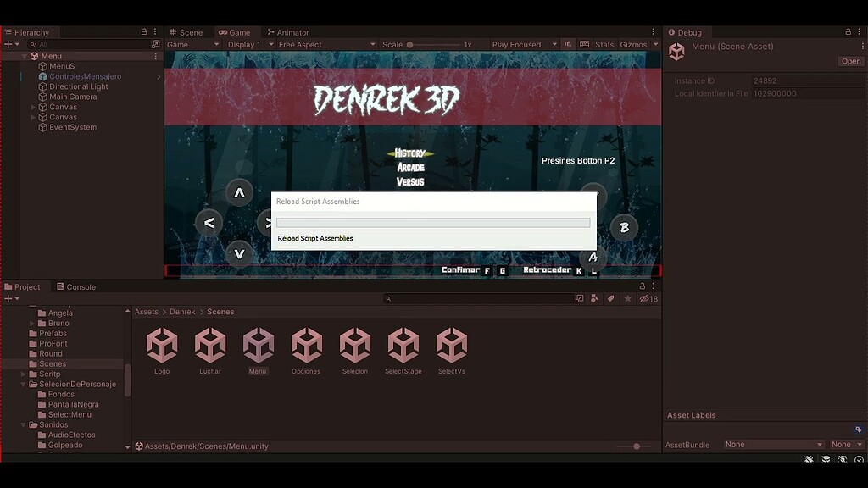
Task: Expand the SelecionDePersonaje folder
Action: tap(23, 384)
